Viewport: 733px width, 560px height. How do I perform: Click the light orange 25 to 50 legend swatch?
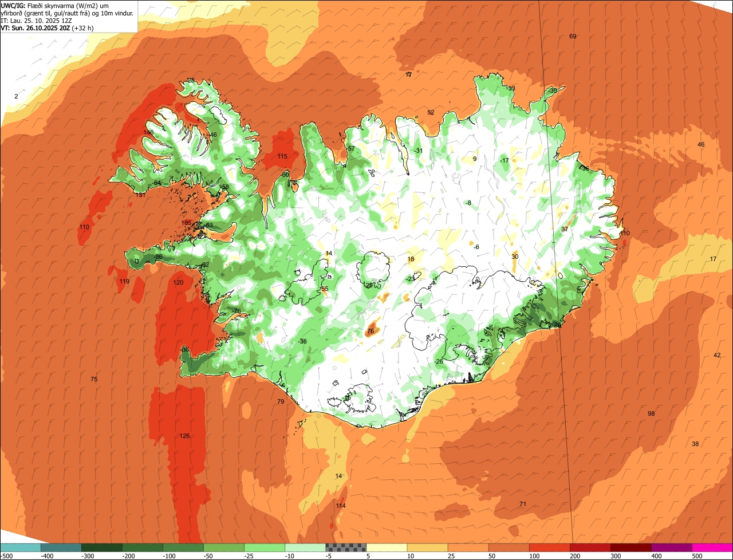point(468,547)
